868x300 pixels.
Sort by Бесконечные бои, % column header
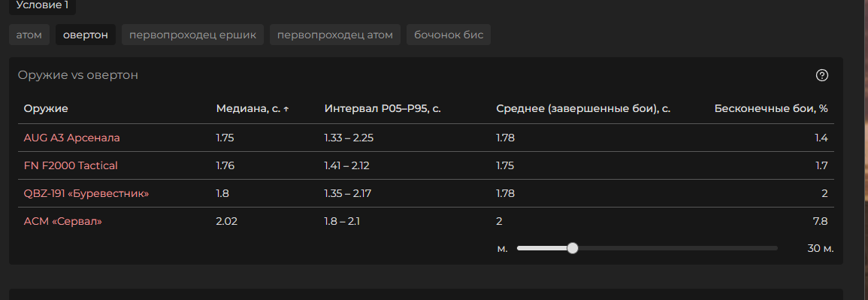[x=771, y=109]
